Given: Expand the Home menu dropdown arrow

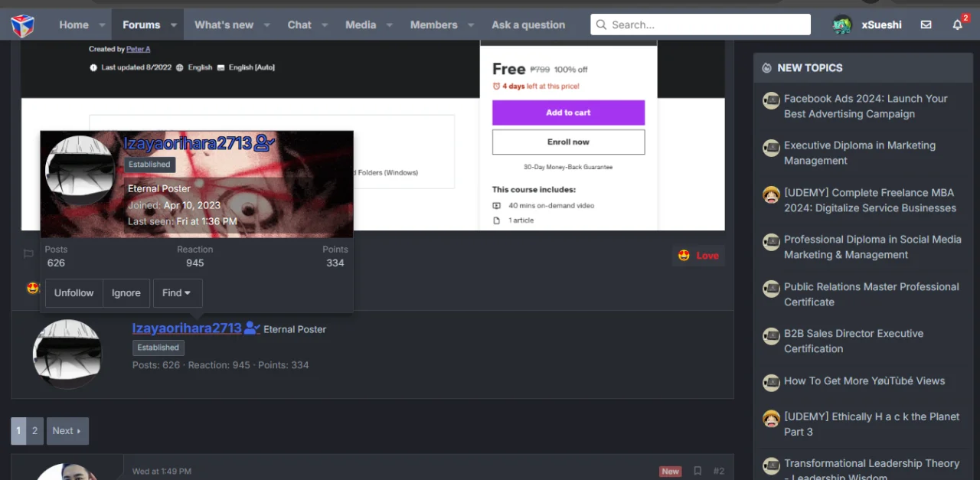Looking at the screenshot, I should [x=102, y=25].
